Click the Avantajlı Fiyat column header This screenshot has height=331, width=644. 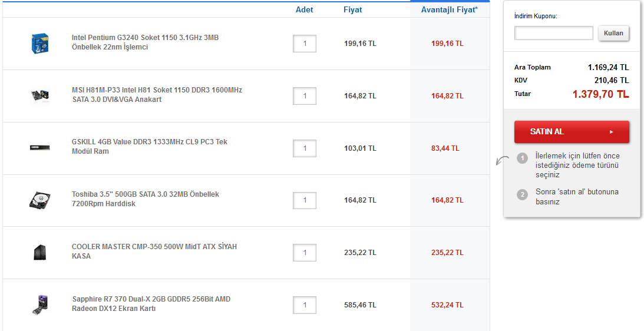click(x=449, y=10)
